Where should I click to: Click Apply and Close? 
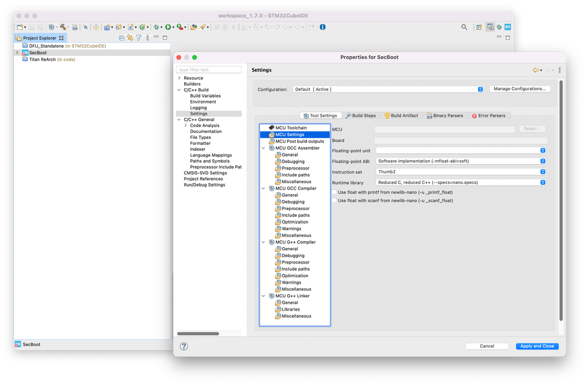pos(537,346)
